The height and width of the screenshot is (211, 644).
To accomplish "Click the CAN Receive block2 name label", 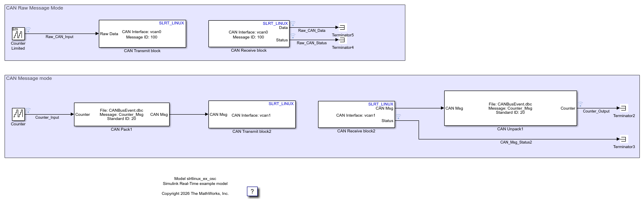I will click(356, 131).
